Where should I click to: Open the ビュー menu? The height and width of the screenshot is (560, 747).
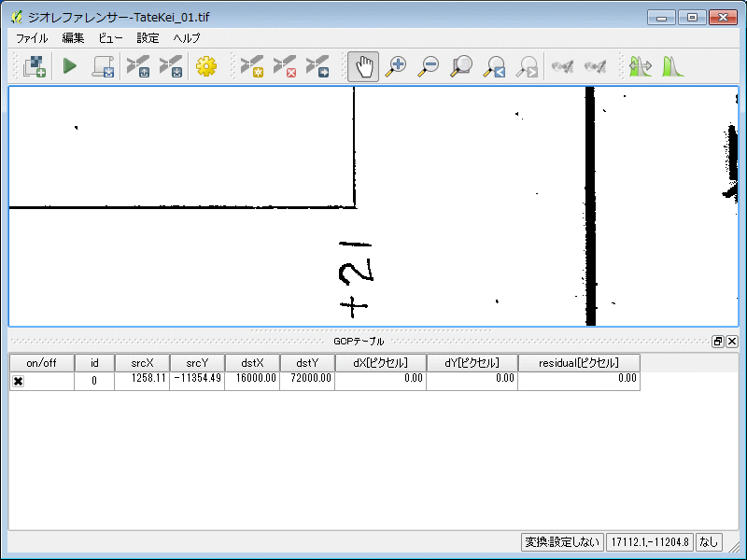coord(110,38)
